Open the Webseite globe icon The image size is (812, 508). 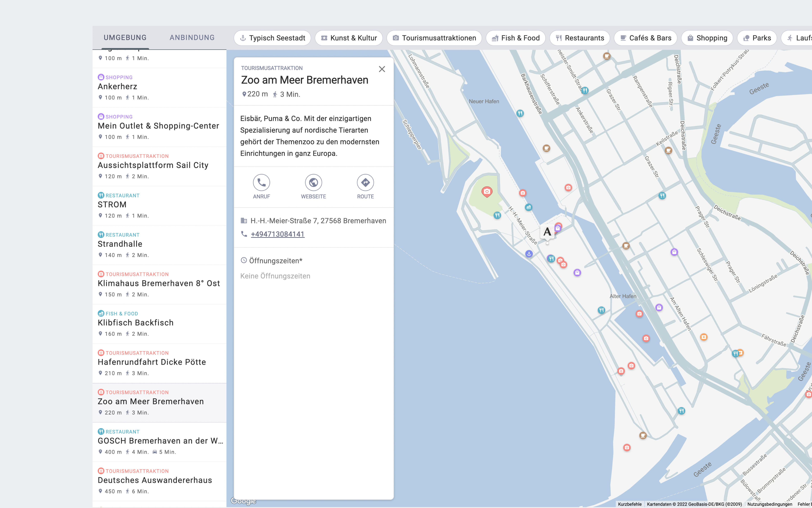pyautogui.click(x=313, y=182)
